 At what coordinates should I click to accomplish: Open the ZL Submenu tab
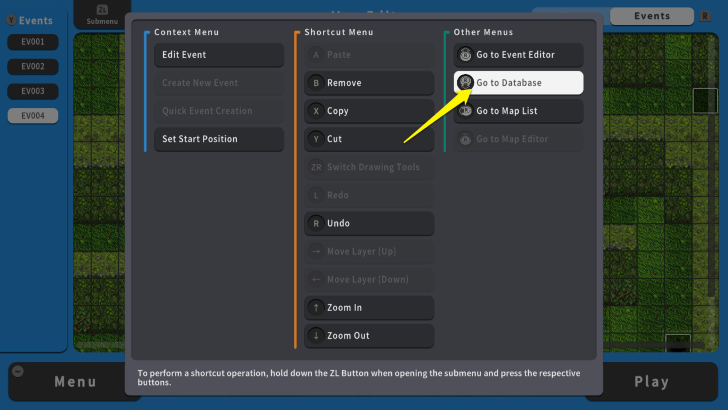point(102,15)
